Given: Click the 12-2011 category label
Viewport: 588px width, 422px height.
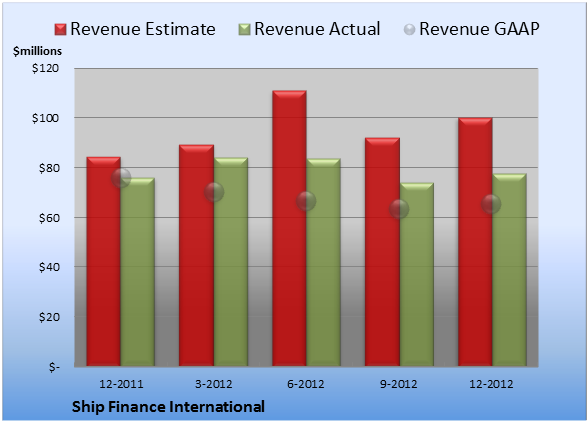Looking at the screenshot, I should click(121, 384).
